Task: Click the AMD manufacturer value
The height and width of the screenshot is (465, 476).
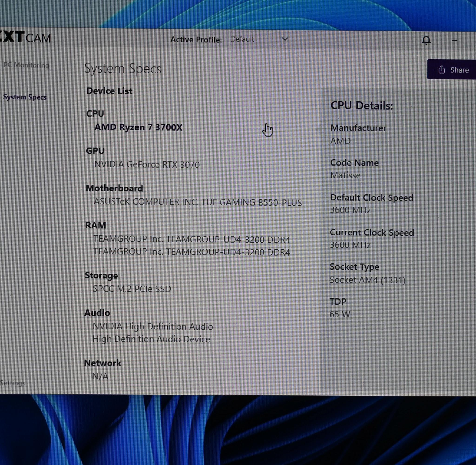Action: tap(340, 141)
